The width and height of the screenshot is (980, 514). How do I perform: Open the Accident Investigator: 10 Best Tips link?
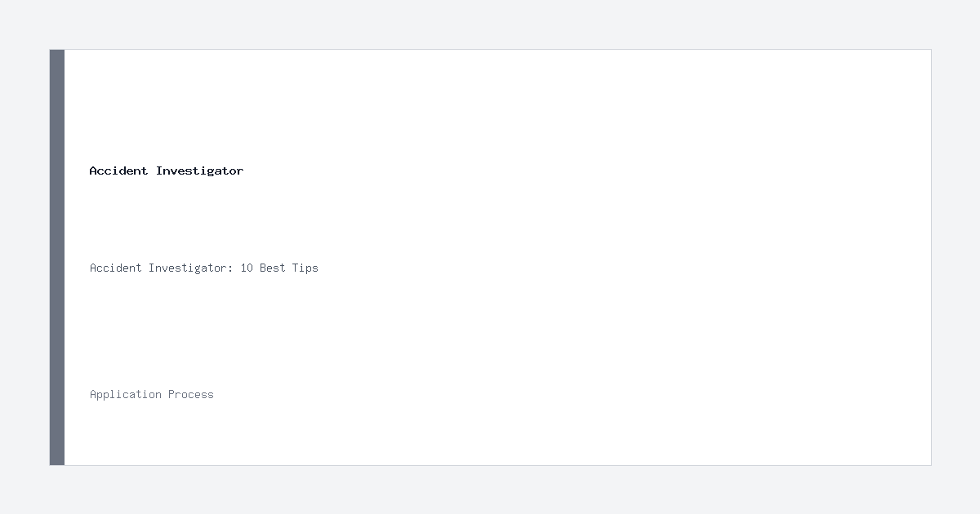pyautogui.click(x=204, y=268)
